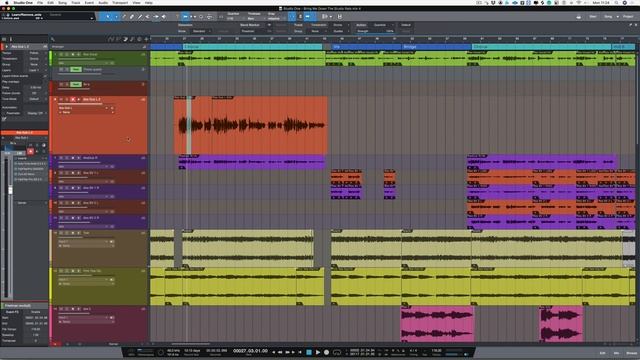Open the View menu
This screenshot has height=360, width=640.
pos(136,2)
